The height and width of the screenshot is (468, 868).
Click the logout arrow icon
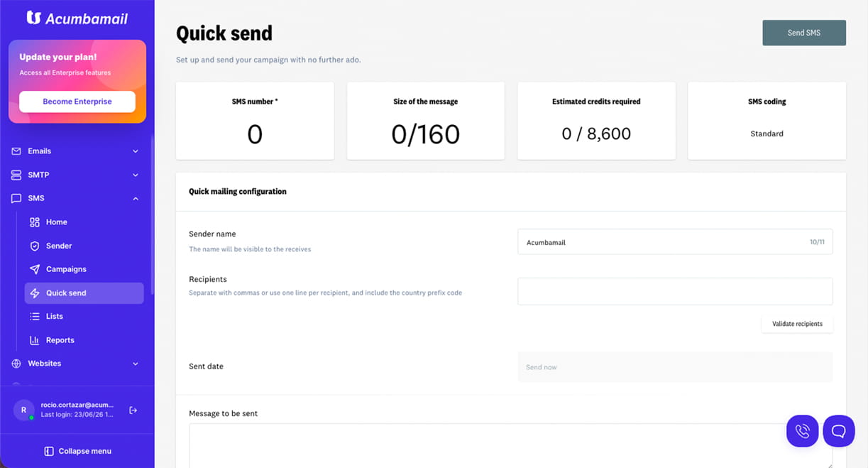(133, 410)
